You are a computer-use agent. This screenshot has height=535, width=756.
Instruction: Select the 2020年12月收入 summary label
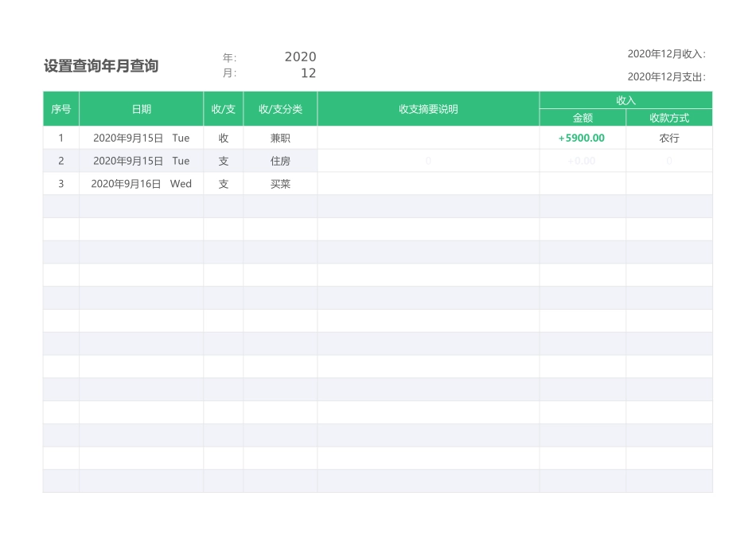(667, 53)
